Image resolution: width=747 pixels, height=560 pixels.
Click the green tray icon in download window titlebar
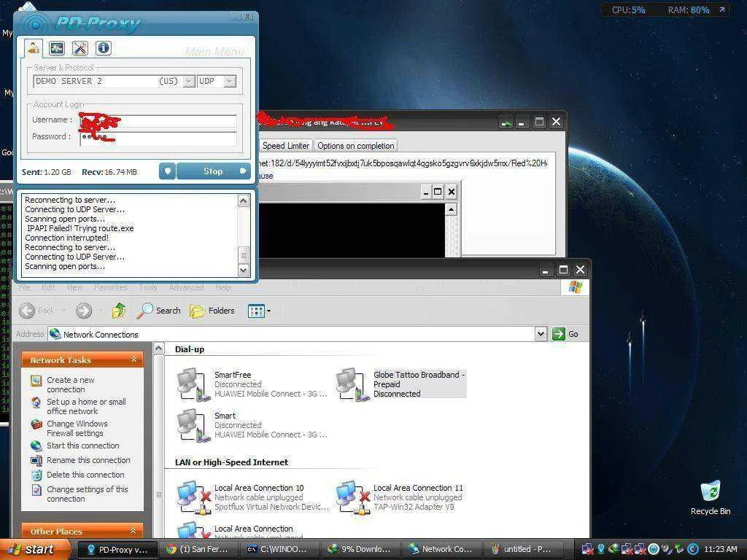coord(506,123)
